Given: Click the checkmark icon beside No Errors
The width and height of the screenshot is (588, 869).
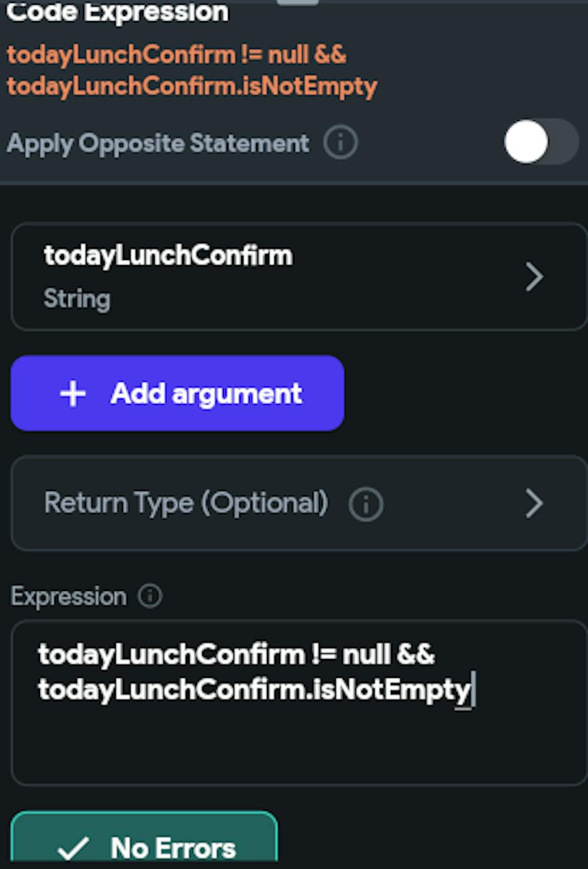Looking at the screenshot, I should click(74, 848).
